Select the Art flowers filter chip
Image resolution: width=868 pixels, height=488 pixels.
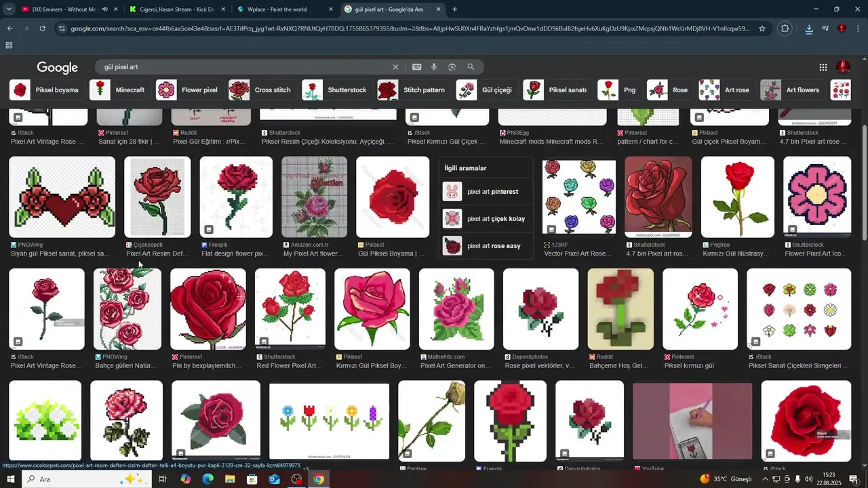792,89
